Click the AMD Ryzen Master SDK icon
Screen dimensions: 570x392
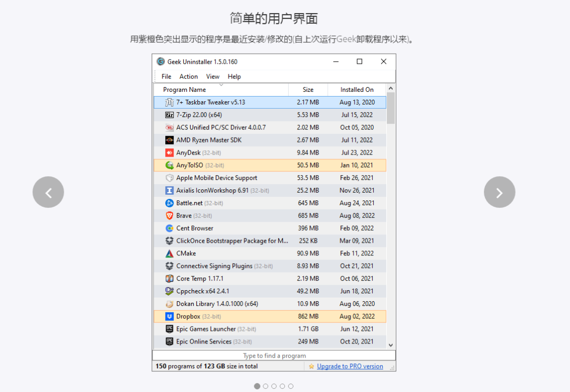click(169, 140)
